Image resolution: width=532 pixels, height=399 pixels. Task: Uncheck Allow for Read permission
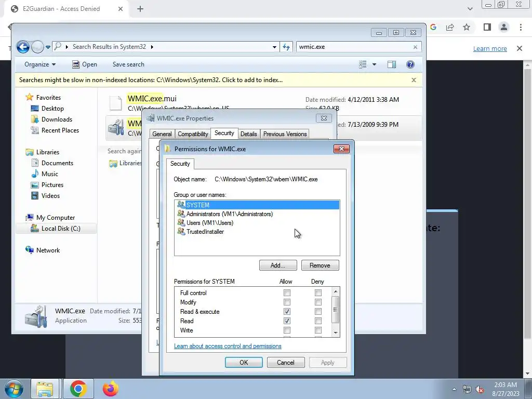coord(287,321)
